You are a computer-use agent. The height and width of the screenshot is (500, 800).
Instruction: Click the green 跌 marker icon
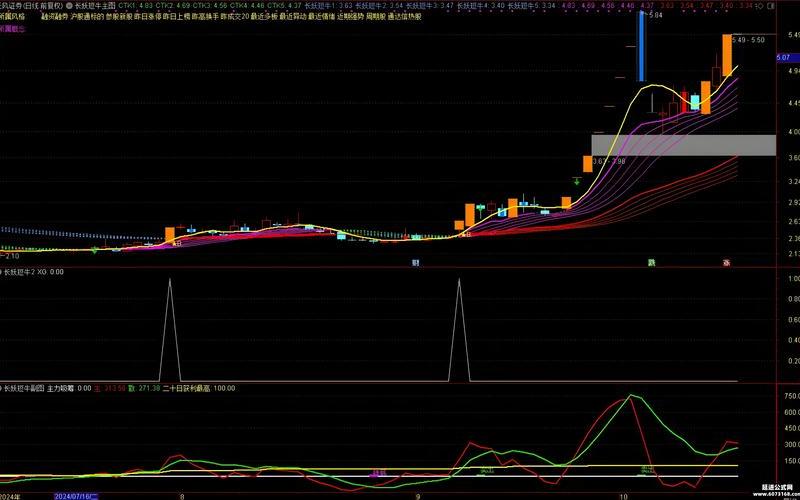coord(651,263)
